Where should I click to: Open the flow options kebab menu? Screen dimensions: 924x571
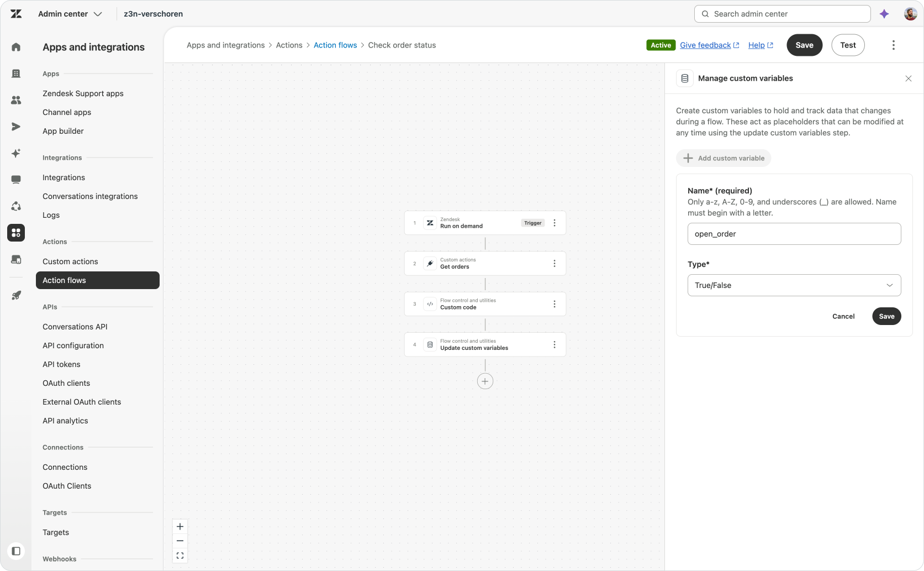pyautogui.click(x=894, y=45)
